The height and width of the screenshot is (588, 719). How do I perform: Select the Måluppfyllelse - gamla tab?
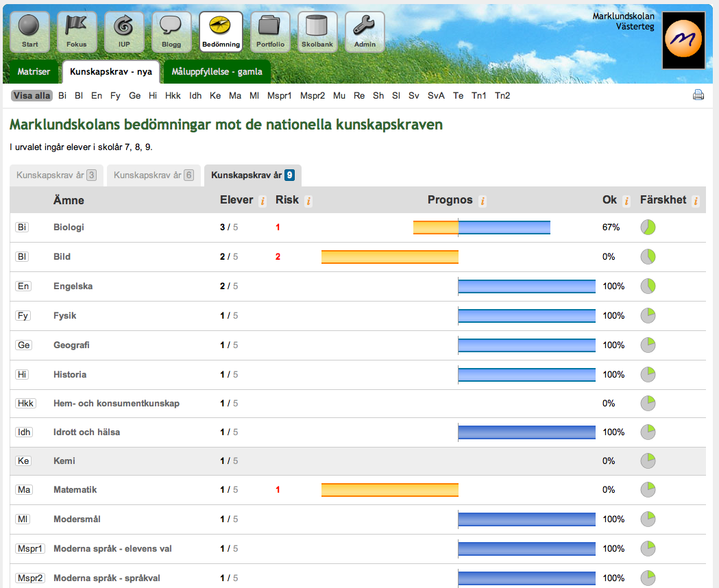pyautogui.click(x=217, y=71)
